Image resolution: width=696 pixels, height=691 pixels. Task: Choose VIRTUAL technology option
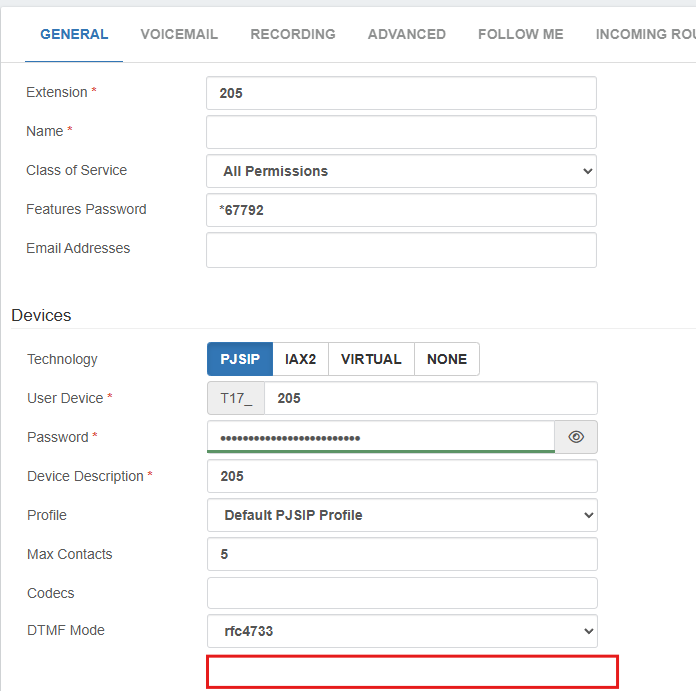371,359
